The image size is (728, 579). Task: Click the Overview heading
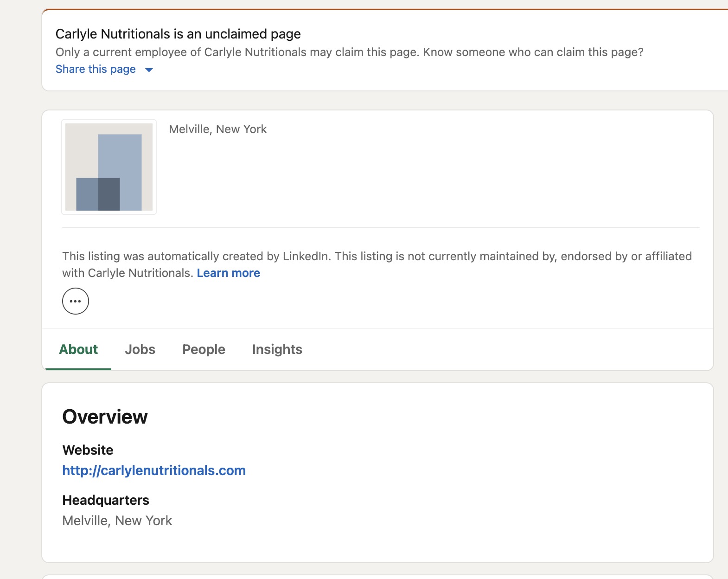[x=105, y=417]
